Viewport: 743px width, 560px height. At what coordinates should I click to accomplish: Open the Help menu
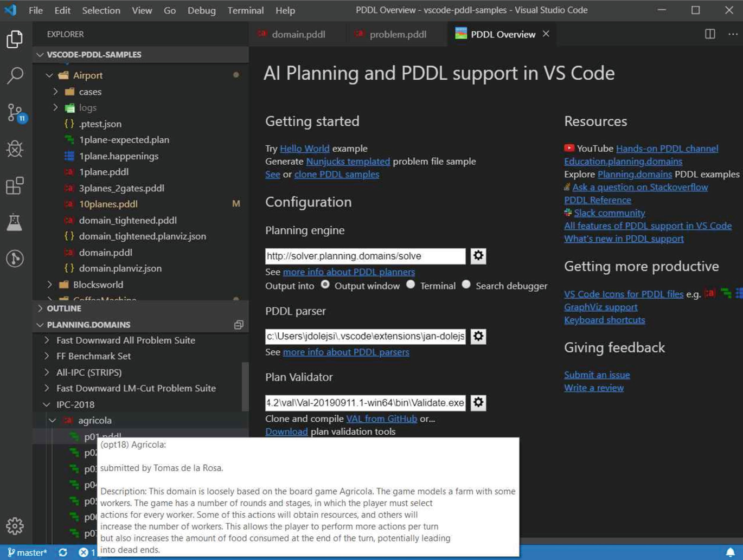(x=285, y=10)
